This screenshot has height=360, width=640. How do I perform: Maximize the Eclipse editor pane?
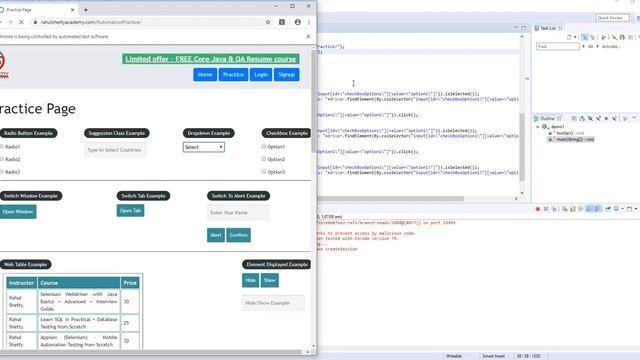(x=524, y=28)
